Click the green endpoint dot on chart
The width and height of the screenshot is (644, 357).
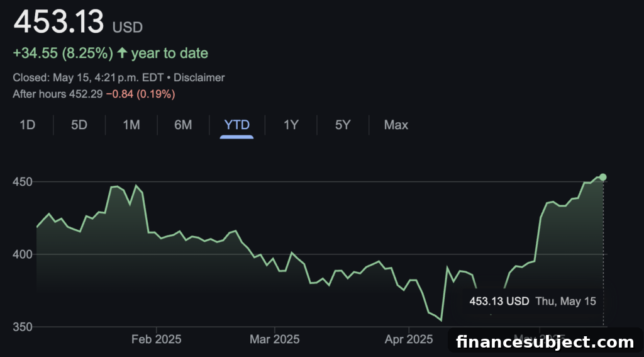tap(602, 178)
